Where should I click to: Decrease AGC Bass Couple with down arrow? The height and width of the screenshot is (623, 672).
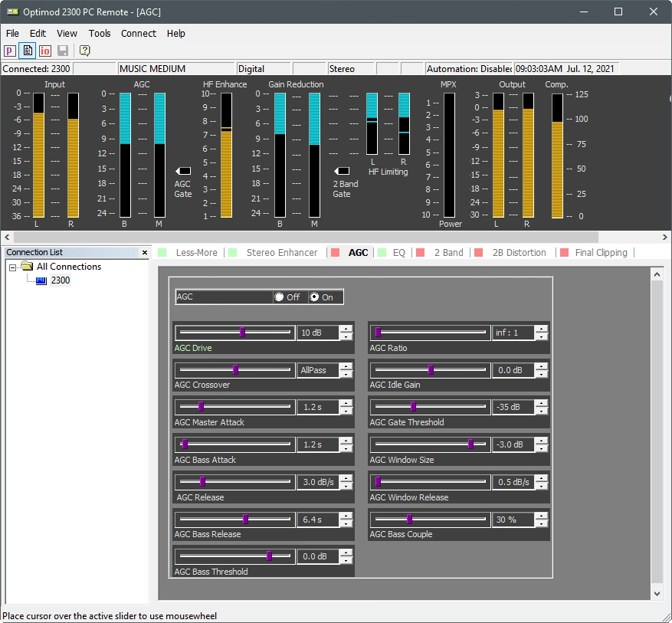point(542,523)
